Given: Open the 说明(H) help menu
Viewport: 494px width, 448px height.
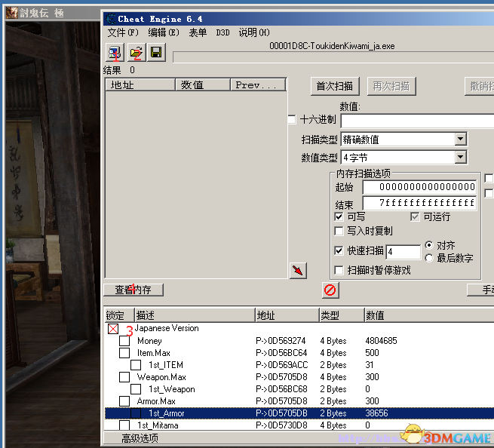Looking at the screenshot, I should [x=254, y=32].
